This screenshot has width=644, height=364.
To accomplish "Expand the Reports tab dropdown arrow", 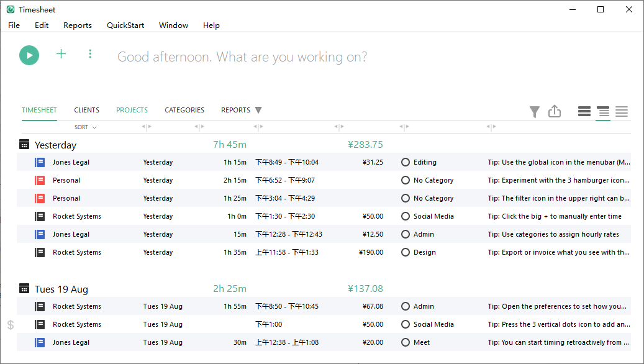I will [258, 111].
